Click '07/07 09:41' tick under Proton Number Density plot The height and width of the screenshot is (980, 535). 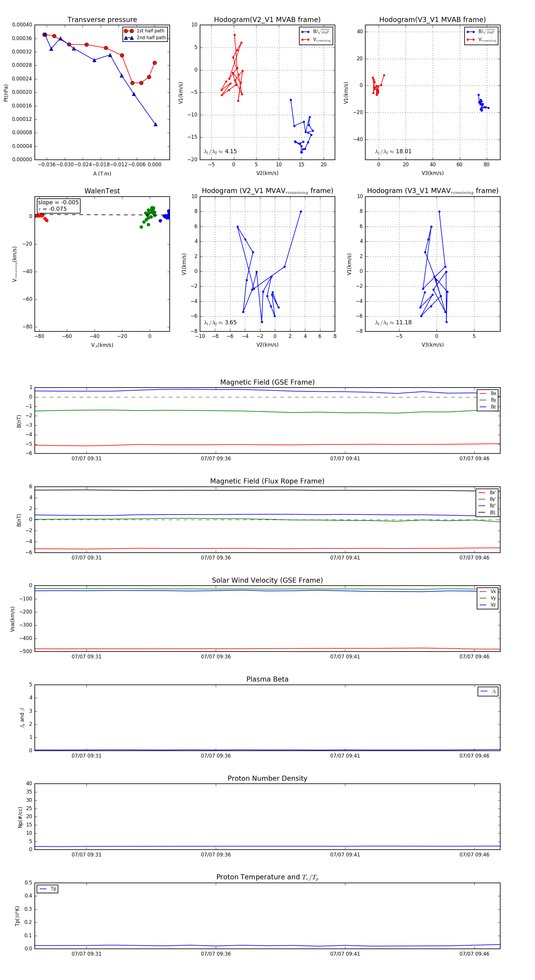pos(345,855)
